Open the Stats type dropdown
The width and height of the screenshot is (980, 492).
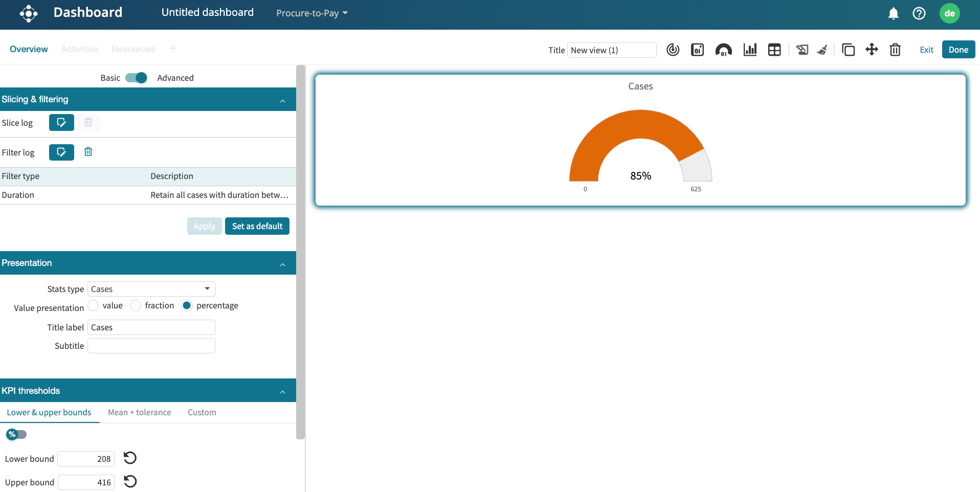tap(151, 289)
